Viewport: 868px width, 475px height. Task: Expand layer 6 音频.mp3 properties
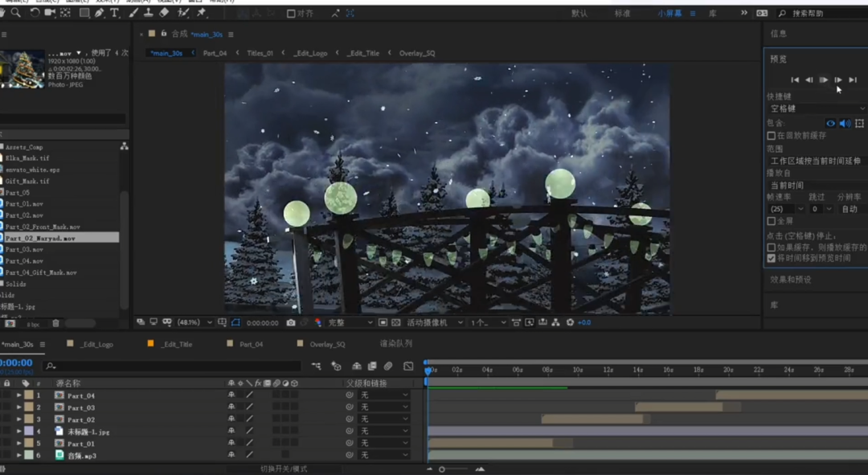click(18, 455)
